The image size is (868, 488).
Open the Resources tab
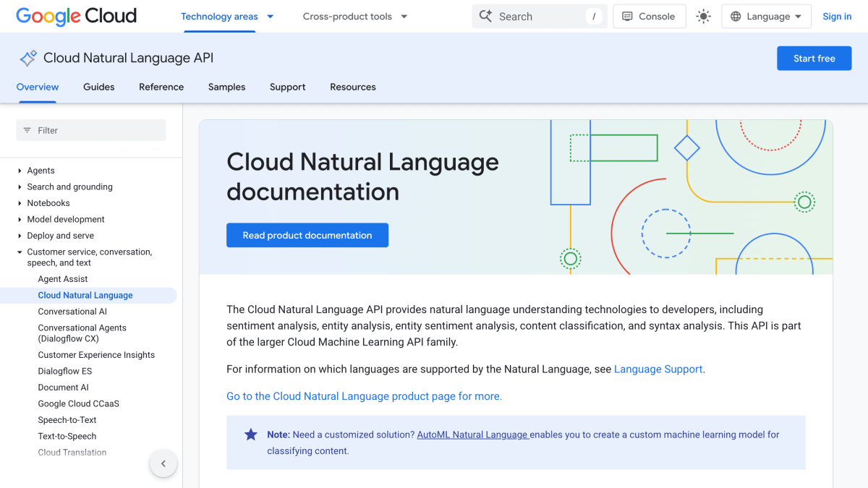353,87
